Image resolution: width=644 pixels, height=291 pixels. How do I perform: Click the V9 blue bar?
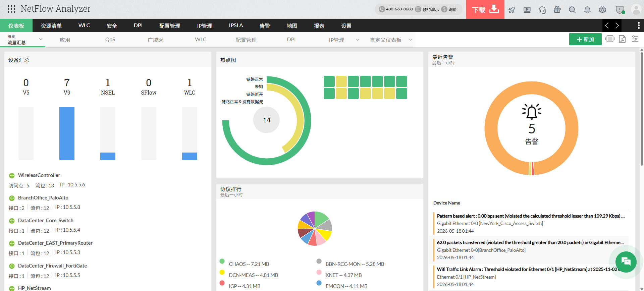click(x=67, y=133)
